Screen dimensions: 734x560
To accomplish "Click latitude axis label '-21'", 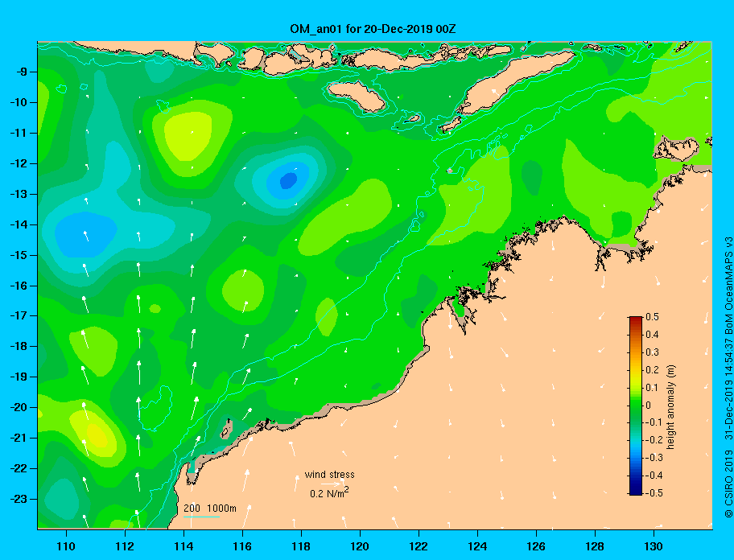I will (19, 438).
